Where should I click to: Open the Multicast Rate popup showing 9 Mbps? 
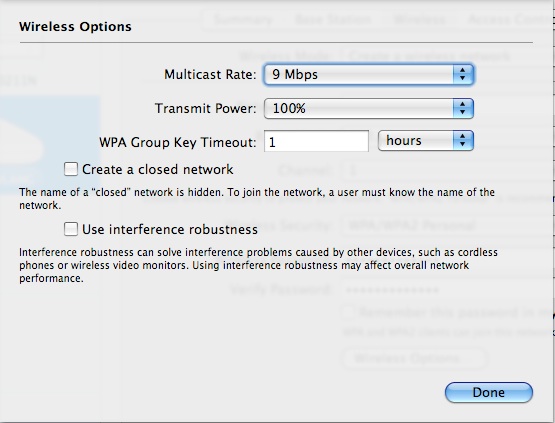pyautogui.click(x=368, y=74)
